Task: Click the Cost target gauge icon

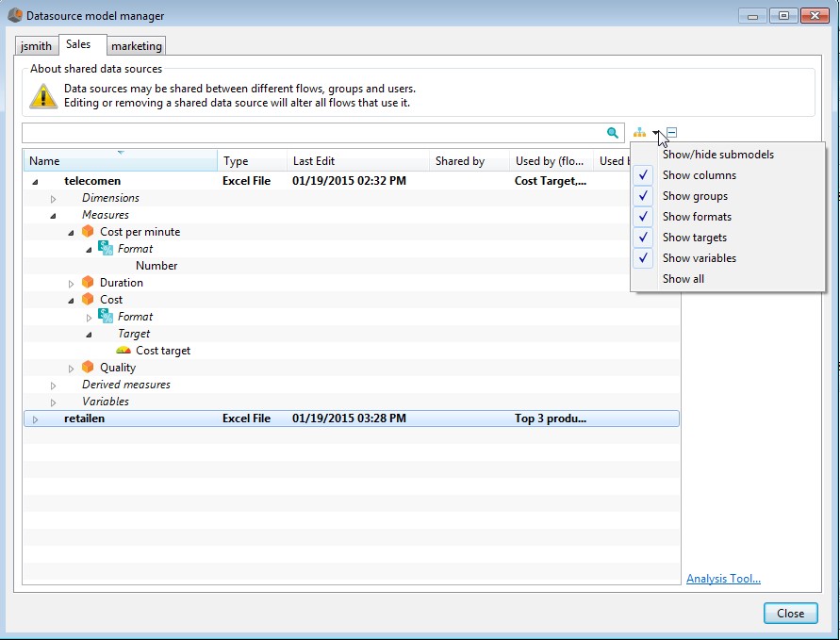Action: point(124,351)
